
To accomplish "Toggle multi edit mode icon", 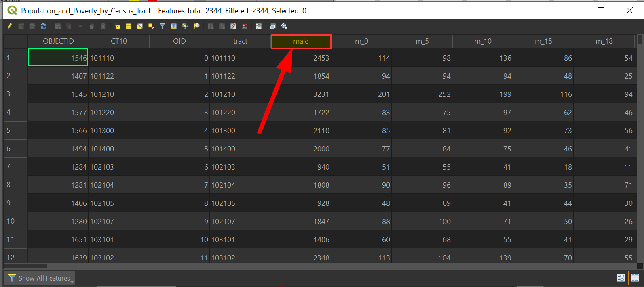I will (x=21, y=26).
